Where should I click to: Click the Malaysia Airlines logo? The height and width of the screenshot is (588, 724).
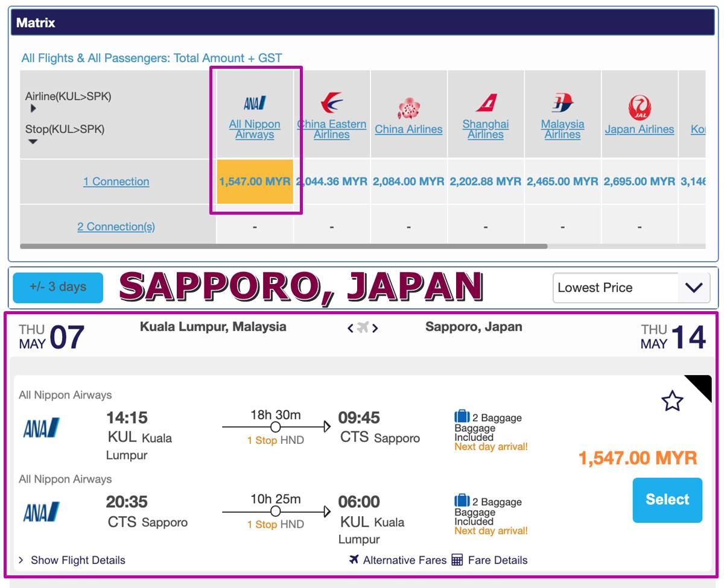[562, 103]
